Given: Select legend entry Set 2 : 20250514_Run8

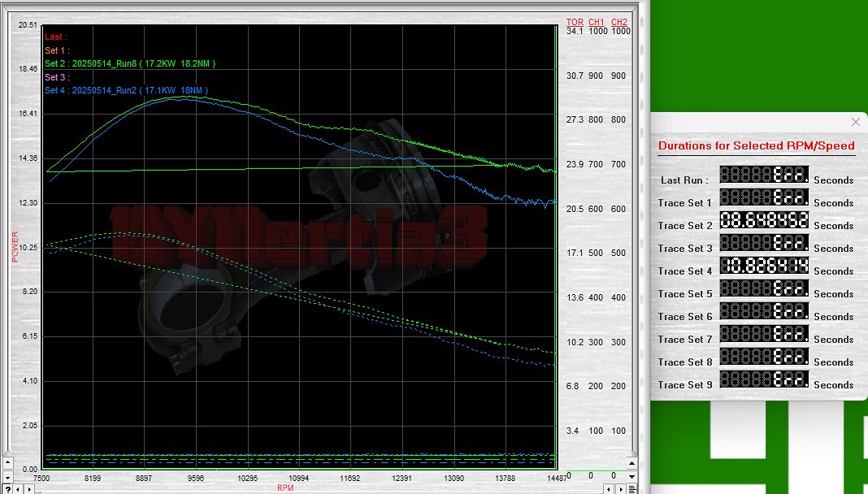Looking at the screenshot, I should pos(130,63).
